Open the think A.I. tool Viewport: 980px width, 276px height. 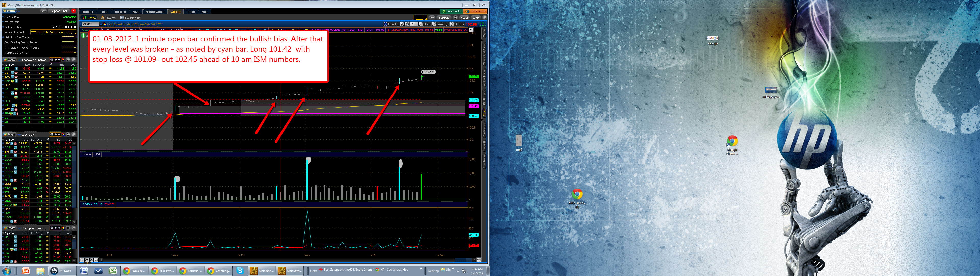pos(391,24)
